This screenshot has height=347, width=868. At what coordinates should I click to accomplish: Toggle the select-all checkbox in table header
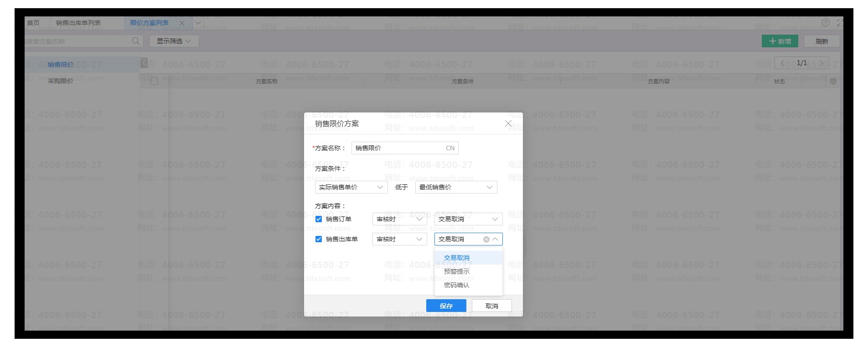click(154, 82)
